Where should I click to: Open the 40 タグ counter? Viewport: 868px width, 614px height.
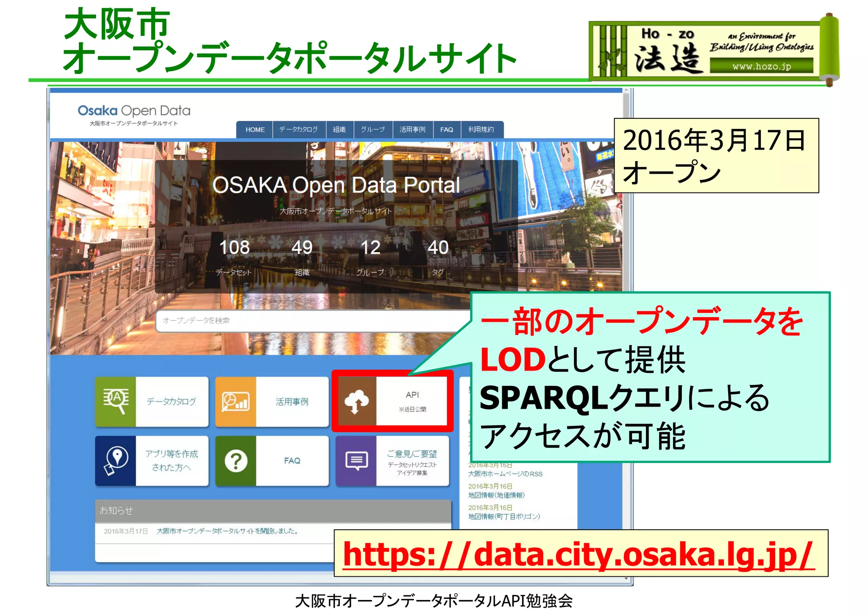[x=438, y=257]
